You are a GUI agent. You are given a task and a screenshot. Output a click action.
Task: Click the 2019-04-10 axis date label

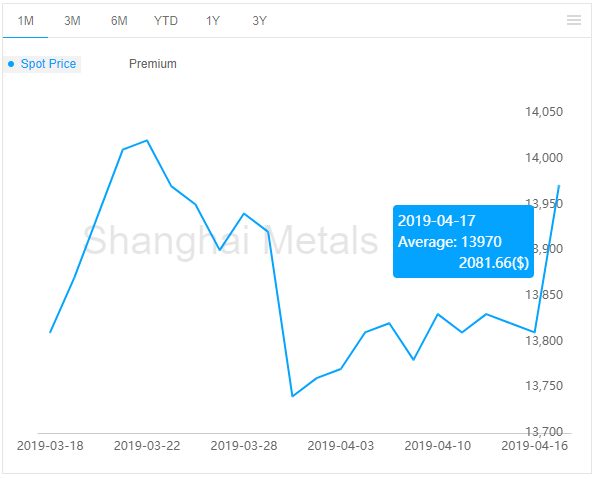437,445
